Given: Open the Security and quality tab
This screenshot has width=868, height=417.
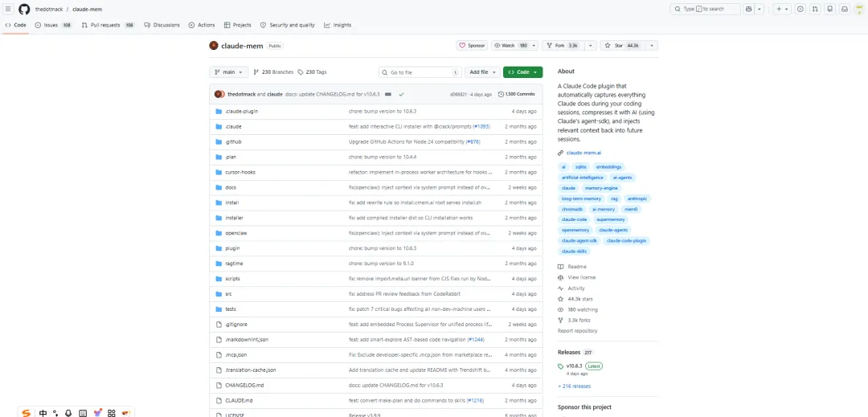Looking at the screenshot, I should pyautogui.click(x=287, y=25).
